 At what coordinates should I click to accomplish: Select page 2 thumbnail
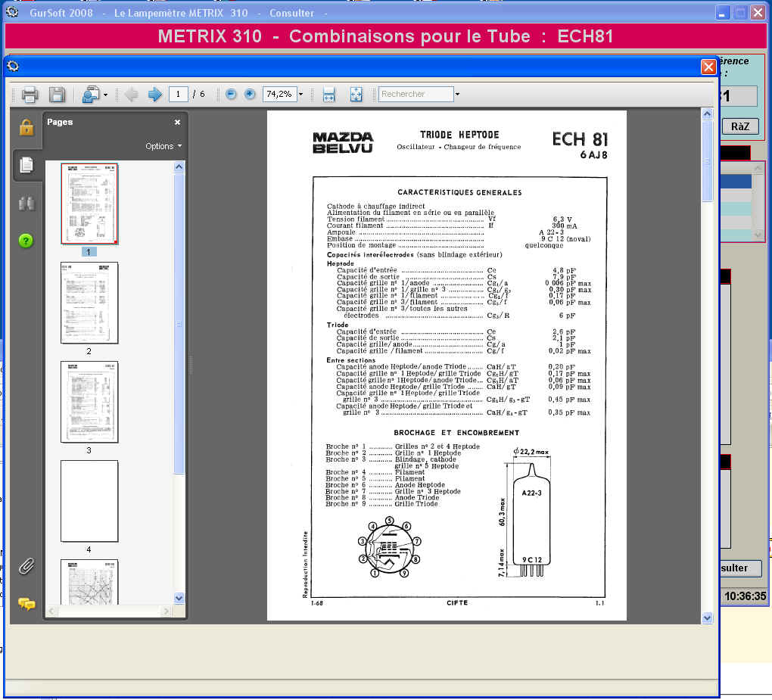89,303
